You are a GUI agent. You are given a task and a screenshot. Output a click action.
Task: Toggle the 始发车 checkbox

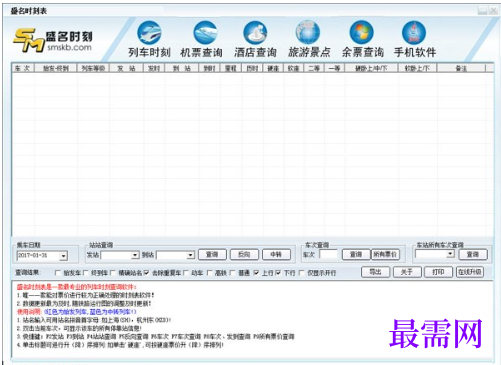point(58,273)
